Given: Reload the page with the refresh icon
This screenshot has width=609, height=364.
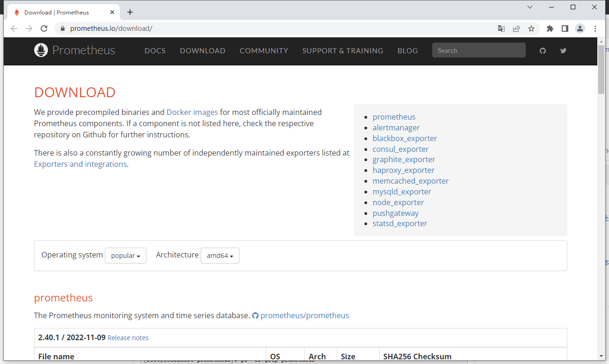Looking at the screenshot, I should 44,29.
